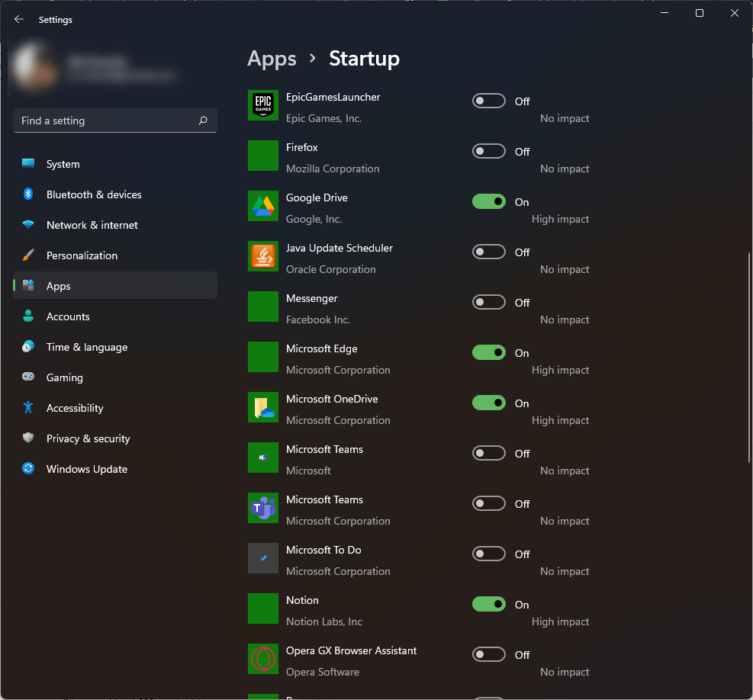Screen dimensions: 753x700
Task: Disable Microsoft OneDrive startup toggle
Action: point(489,403)
